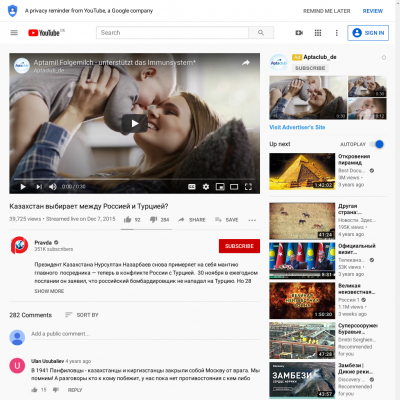400x400 pixels.
Task: Open player settings gear
Action: 206,187
